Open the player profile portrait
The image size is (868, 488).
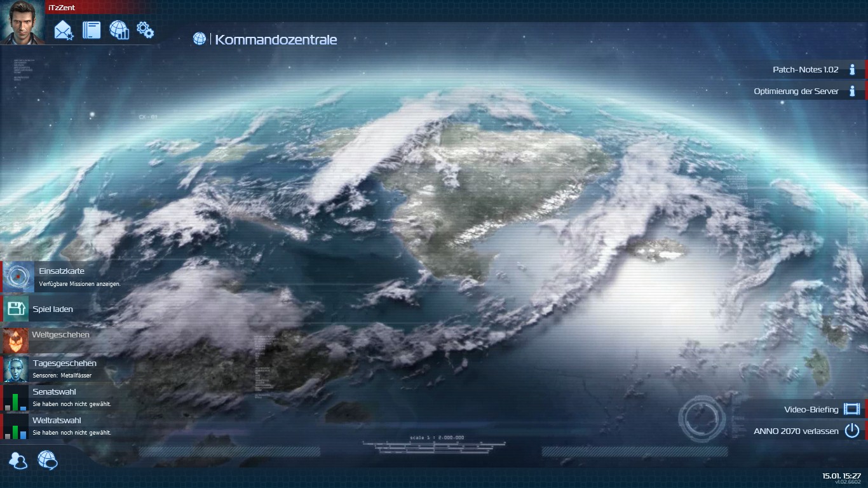[22, 22]
